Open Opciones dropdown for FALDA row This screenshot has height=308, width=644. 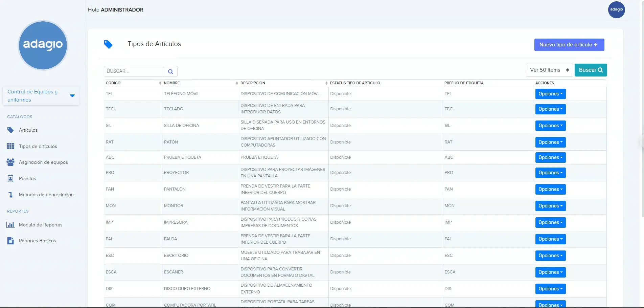click(550, 239)
